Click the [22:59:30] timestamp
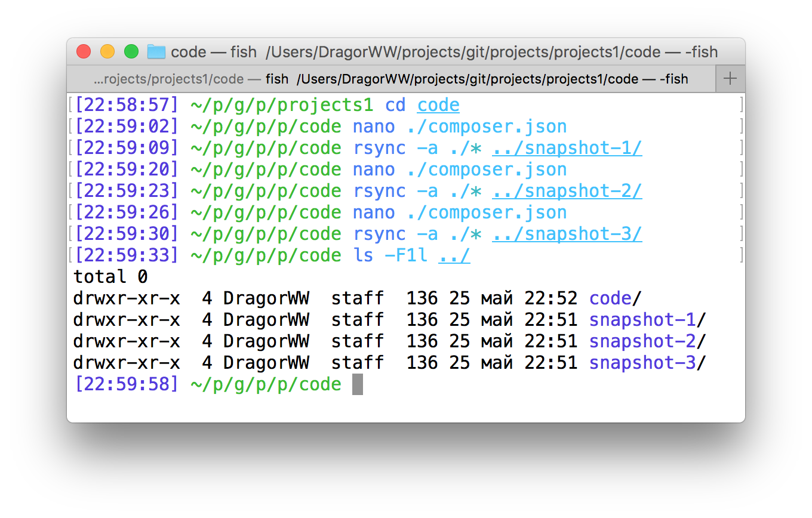The image size is (812, 518). point(127,234)
